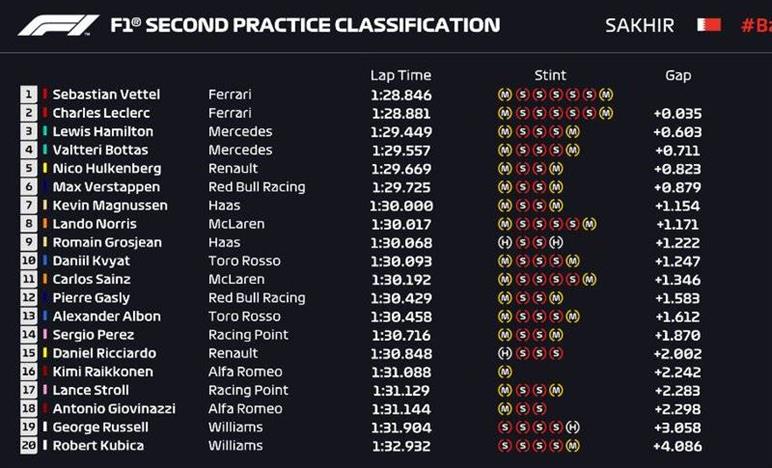Click Robert Kubica's +4.086 gap value
The width and height of the screenshot is (772, 468).
(x=678, y=445)
